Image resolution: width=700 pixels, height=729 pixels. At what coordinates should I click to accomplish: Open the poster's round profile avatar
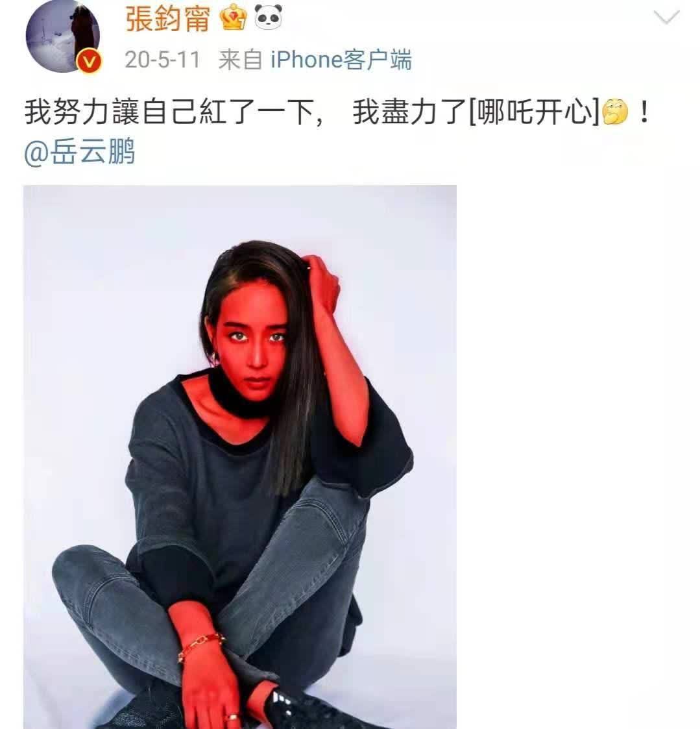coord(62,36)
